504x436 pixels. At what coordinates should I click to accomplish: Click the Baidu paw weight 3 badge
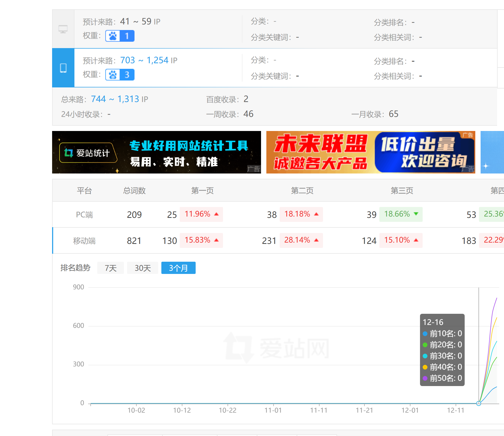coord(120,75)
